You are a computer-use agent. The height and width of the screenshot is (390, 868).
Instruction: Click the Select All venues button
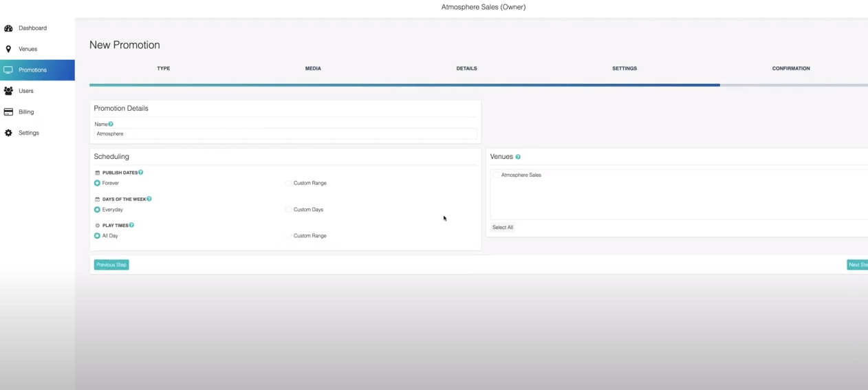[x=503, y=227]
